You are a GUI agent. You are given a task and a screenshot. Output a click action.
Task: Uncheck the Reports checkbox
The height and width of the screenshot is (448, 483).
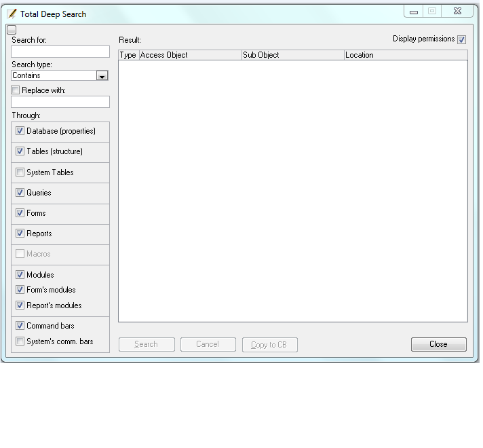pyautogui.click(x=20, y=233)
